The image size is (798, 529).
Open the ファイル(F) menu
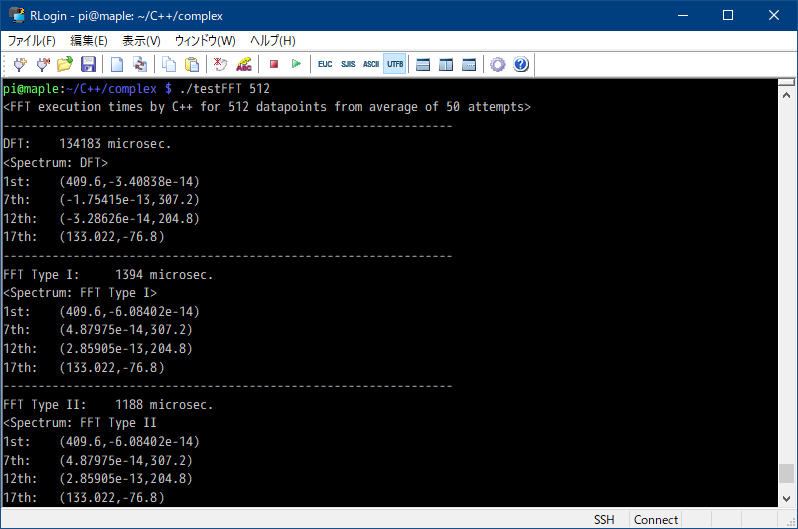click(32, 41)
